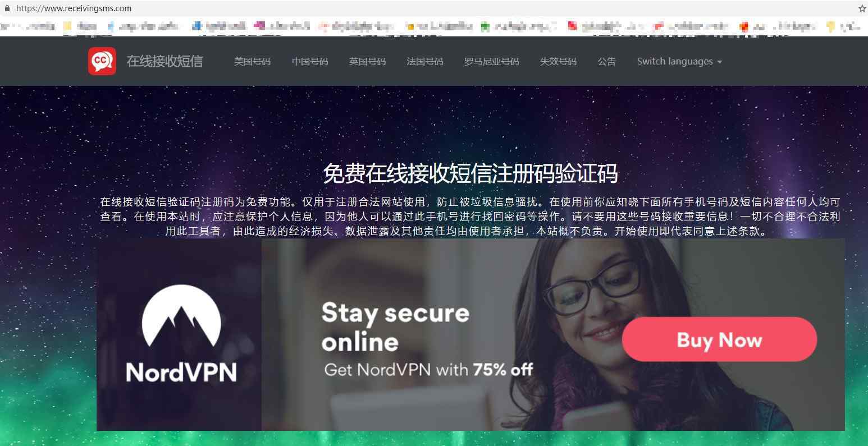The image size is (868, 446).
Task: Click the 免费在线接收短信注册码验证码 heading
Action: point(470,173)
